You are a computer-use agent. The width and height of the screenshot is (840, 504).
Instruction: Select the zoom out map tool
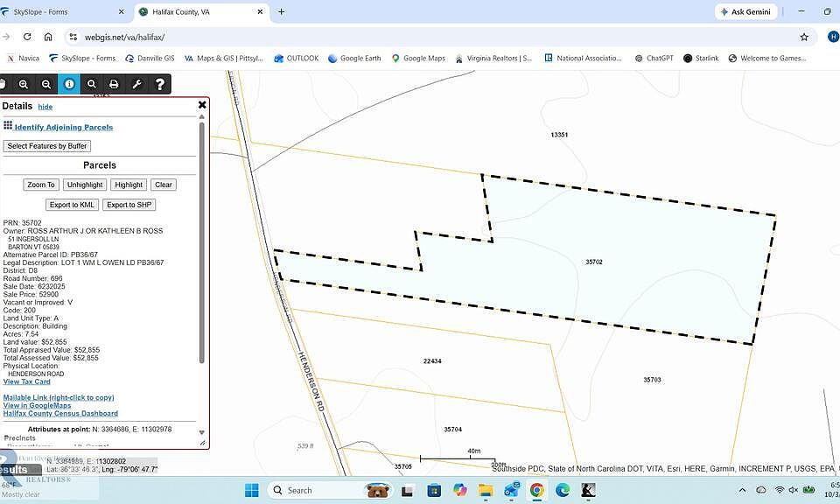[46, 84]
